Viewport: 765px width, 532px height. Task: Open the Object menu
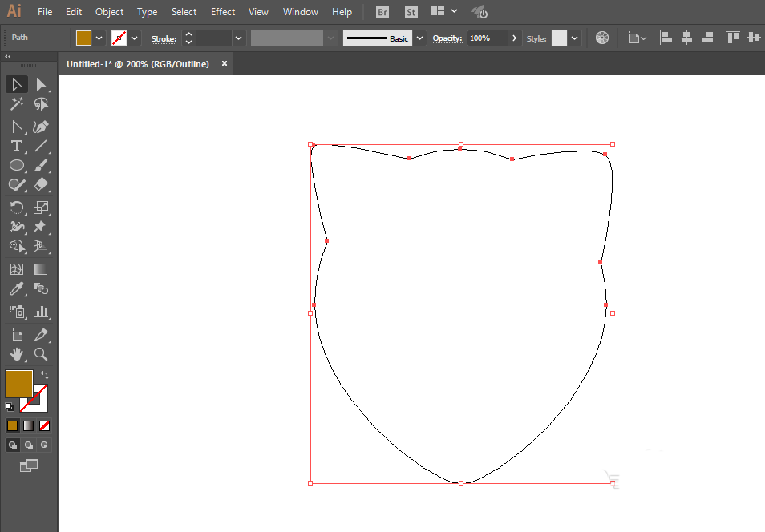pyautogui.click(x=109, y=12)
